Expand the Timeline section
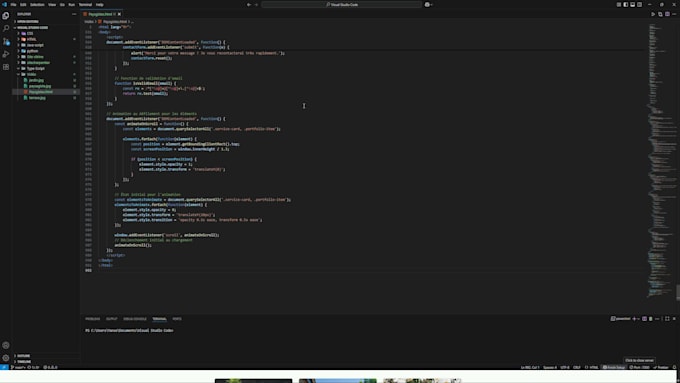 tap(46, 361)
